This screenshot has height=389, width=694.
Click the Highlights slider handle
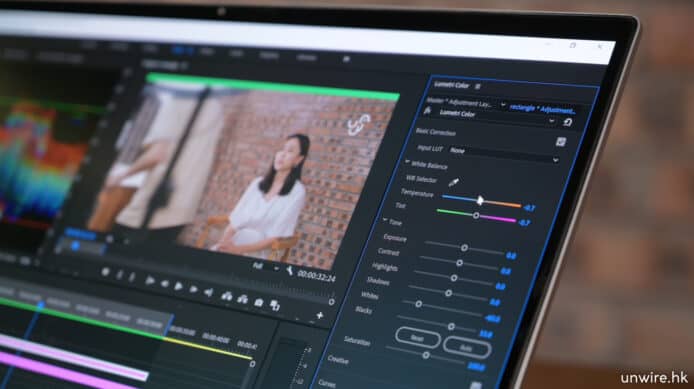pos(454,278)
